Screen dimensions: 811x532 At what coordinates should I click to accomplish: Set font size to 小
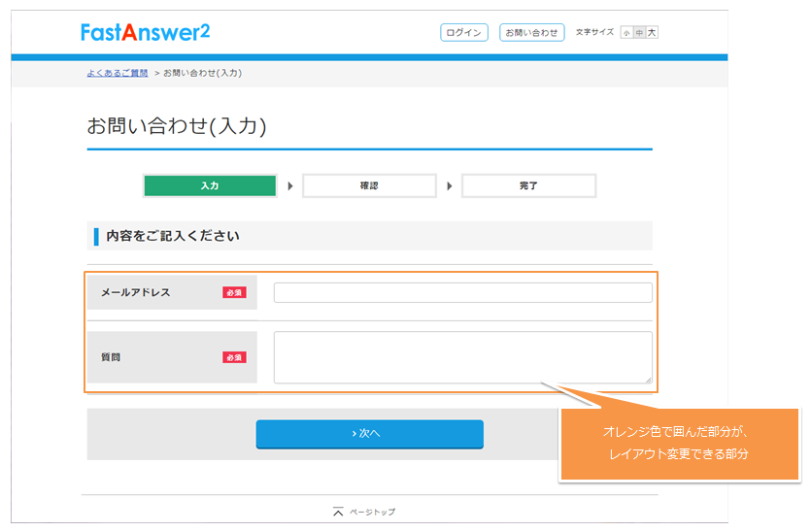(x=626, y=33)
